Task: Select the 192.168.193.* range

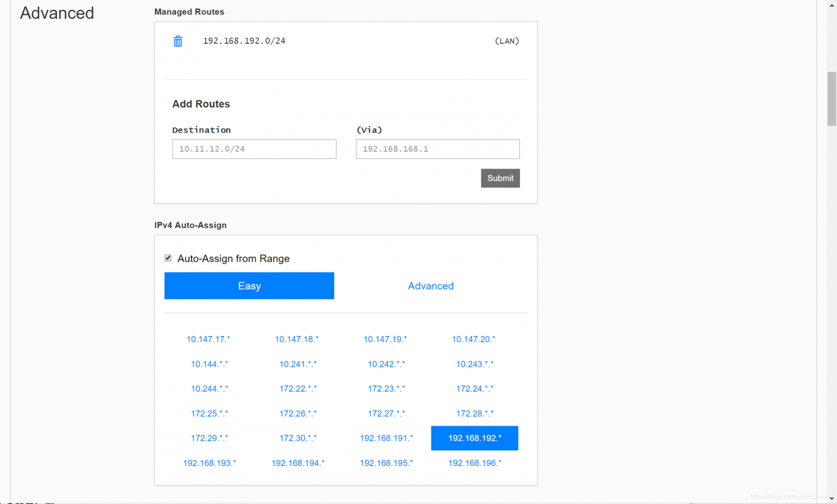Action: tap(210, 463)
